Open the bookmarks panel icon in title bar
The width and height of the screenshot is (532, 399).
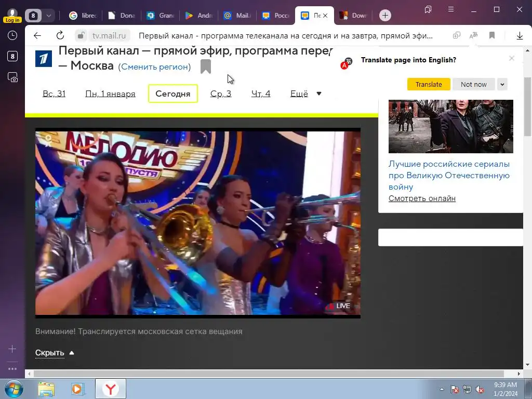tap(428, 9)
